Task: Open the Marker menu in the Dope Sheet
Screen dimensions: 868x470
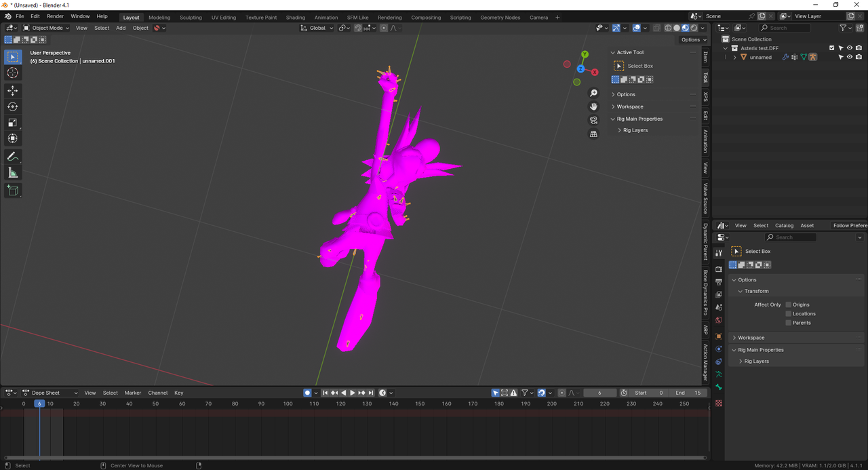Action: click(x=133, y=393)
